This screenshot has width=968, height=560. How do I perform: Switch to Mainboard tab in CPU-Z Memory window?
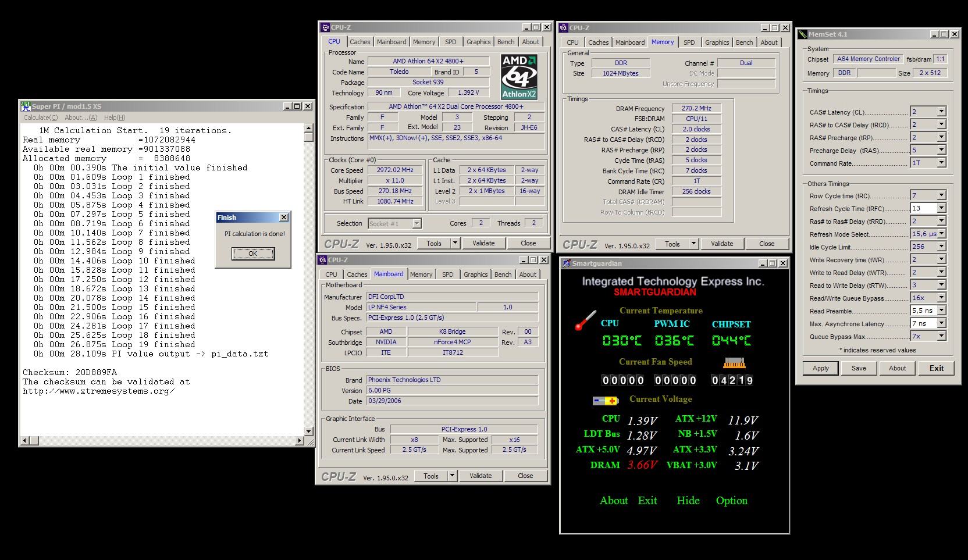[x=630, y=42]
